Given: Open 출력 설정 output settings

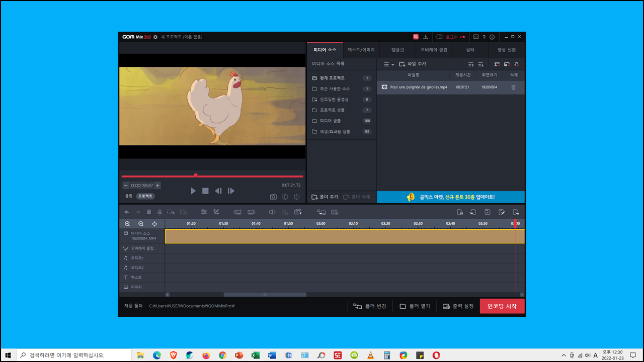Looking at the screenshot, I should tap(458, 306).
